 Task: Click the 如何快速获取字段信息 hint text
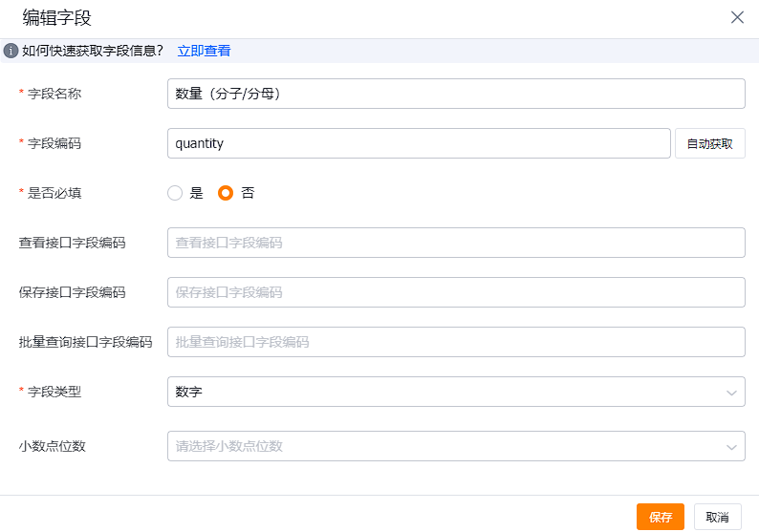(x=93, y=51)
